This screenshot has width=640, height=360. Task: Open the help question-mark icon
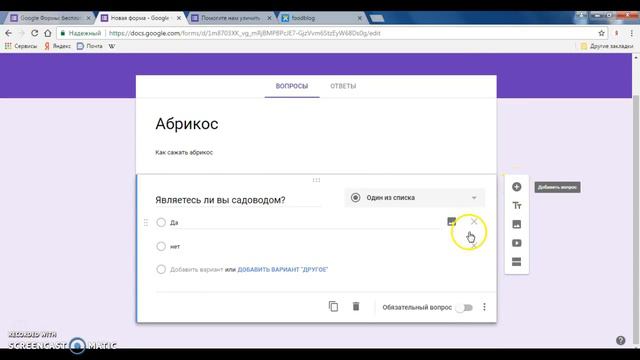point(620,340)
